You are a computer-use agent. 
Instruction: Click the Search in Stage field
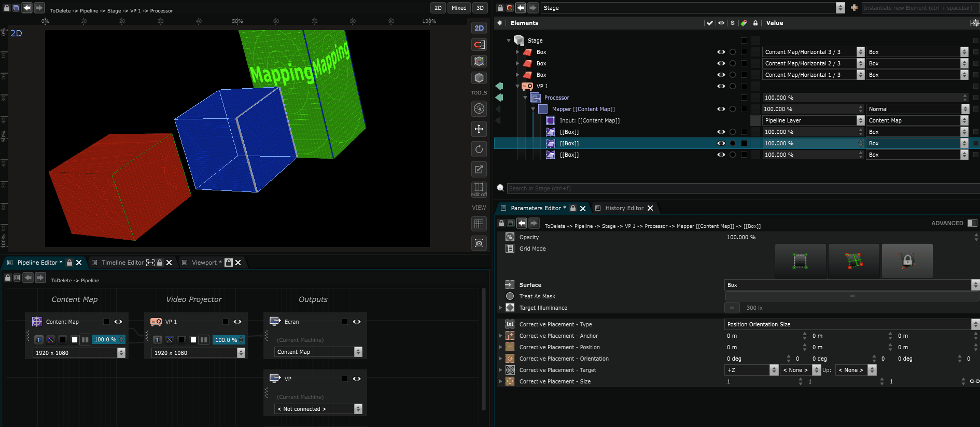[x=743, y=188]
